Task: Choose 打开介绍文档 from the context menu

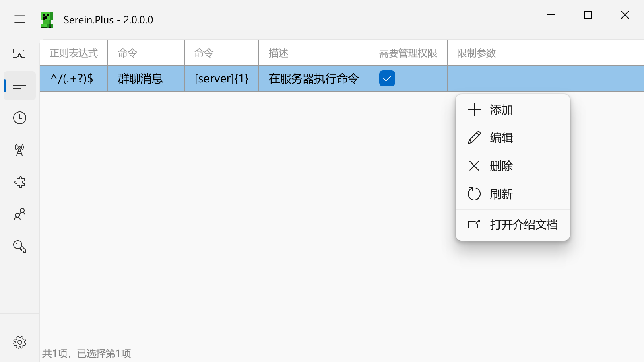Action: point(513,224)
